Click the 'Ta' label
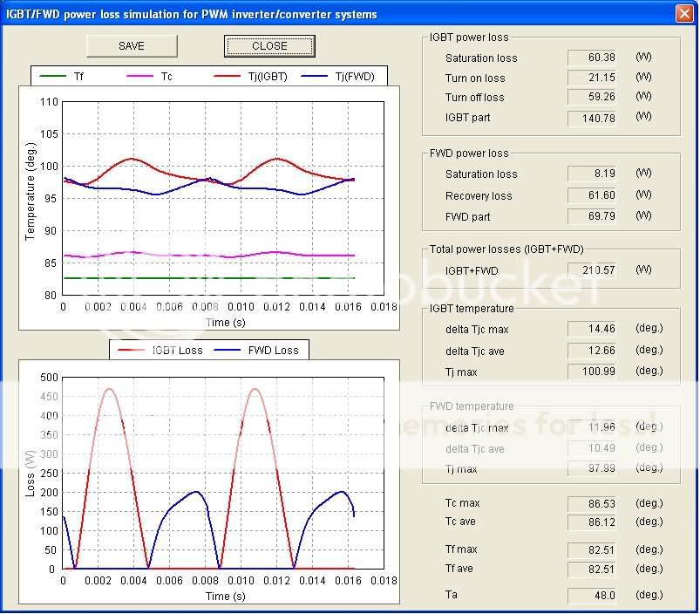Viewport: 700px width, 614px height. (x=451, y=594)
